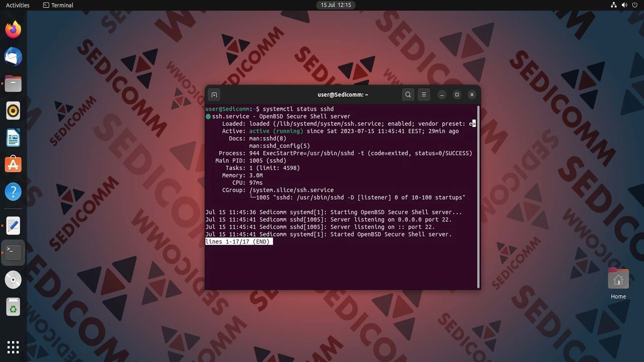Click the 'Main PID: 1005 (sshd)' line

(251, 161)
